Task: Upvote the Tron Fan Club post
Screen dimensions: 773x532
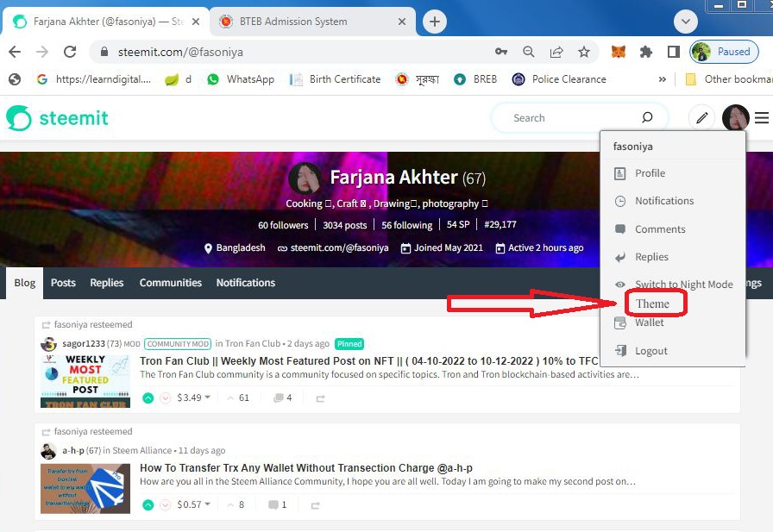Action: [x=148, y=398]
